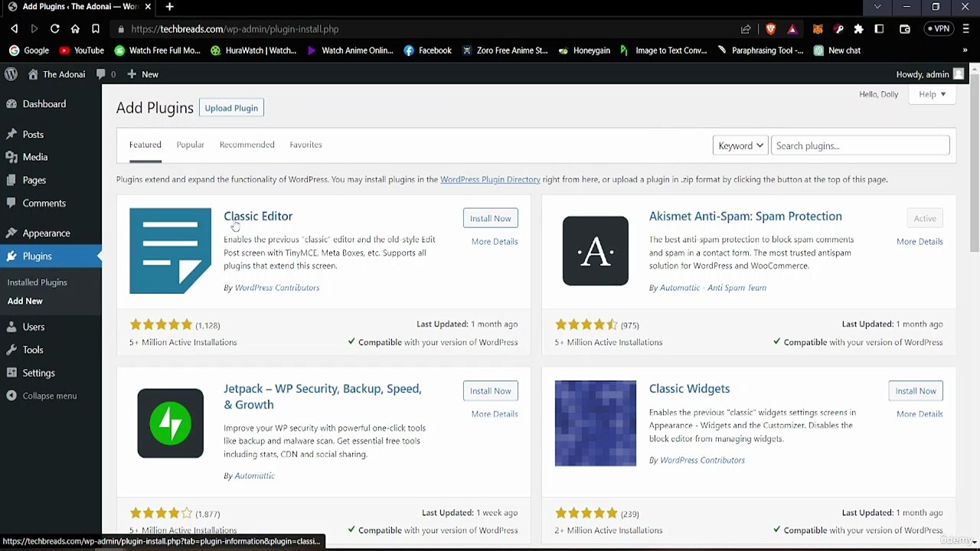Show more bookmarks chevron
980x551 pixels.
click(965, 51)
